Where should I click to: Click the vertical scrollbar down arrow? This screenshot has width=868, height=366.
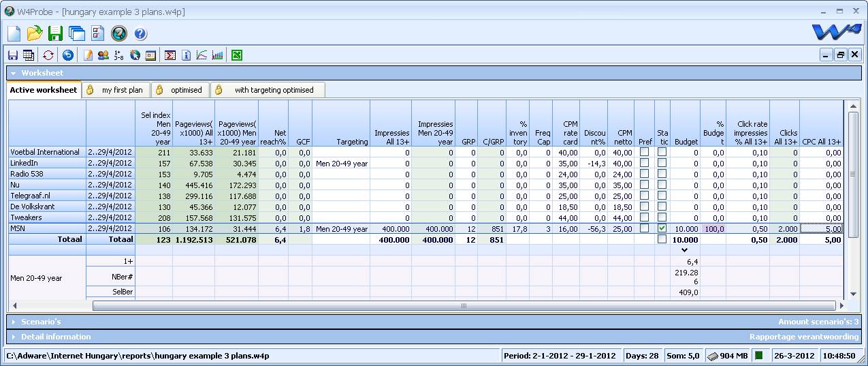point(853,294)
